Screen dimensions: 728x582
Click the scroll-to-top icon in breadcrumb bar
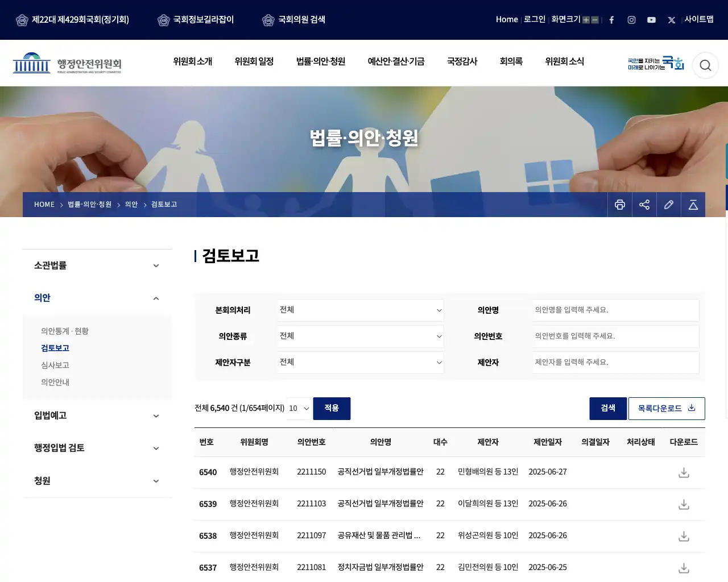click(x=693, y=205)
